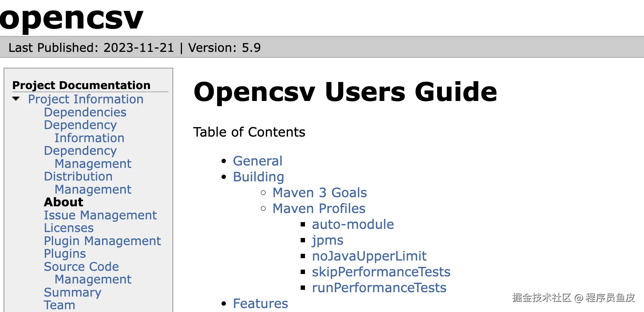
Task: Open Dependencies in the sidebar
Action: click(85, 112)
